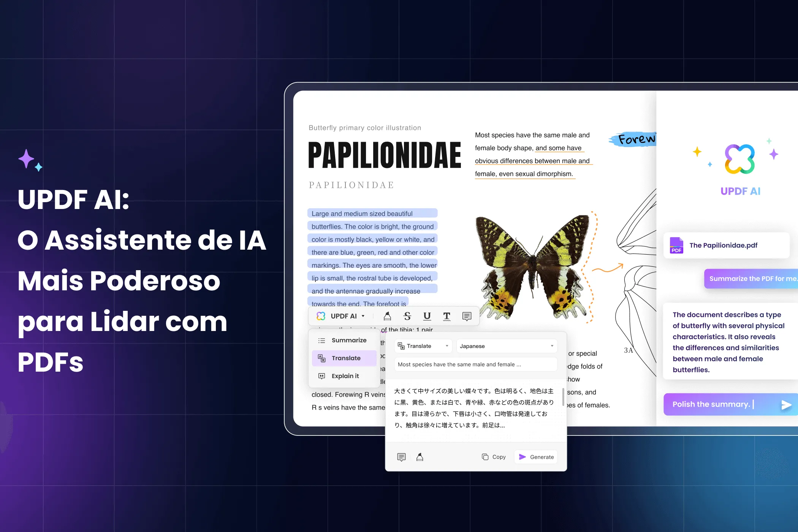The width and height of the screenshot is (798, 532).
Task: Expand the Translate menu option
Action: pyautogui.click(x=346, y=358)
